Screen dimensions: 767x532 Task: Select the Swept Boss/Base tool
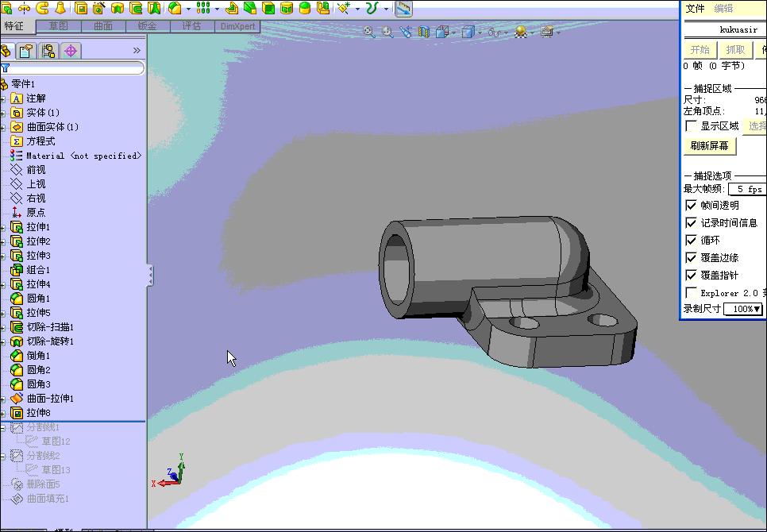coord(42,8)
